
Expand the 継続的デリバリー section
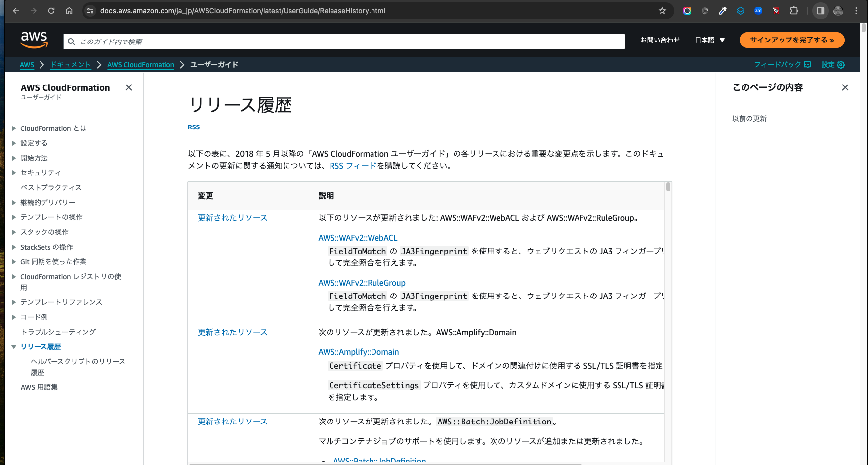click(x=14, y=203)
